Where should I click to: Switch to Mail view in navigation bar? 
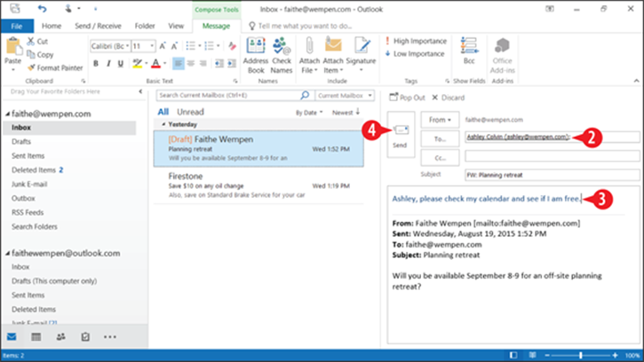pos(12,336)
